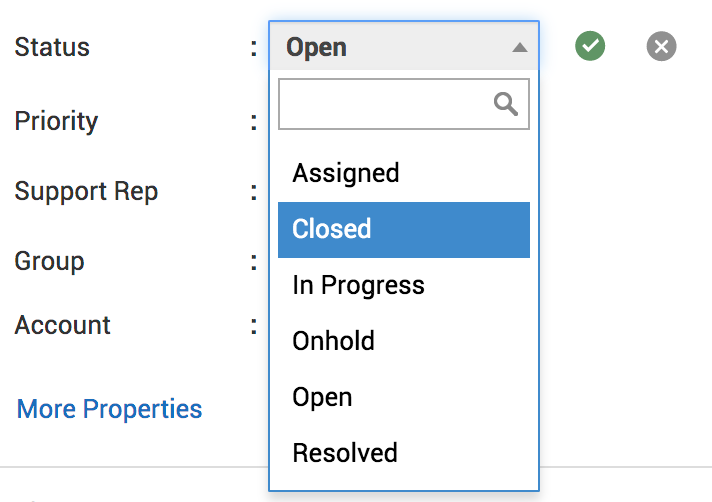This screenshot has height=502, width=712.
Task: Click the colon beside the Priority label
Action: click(254, 122)
